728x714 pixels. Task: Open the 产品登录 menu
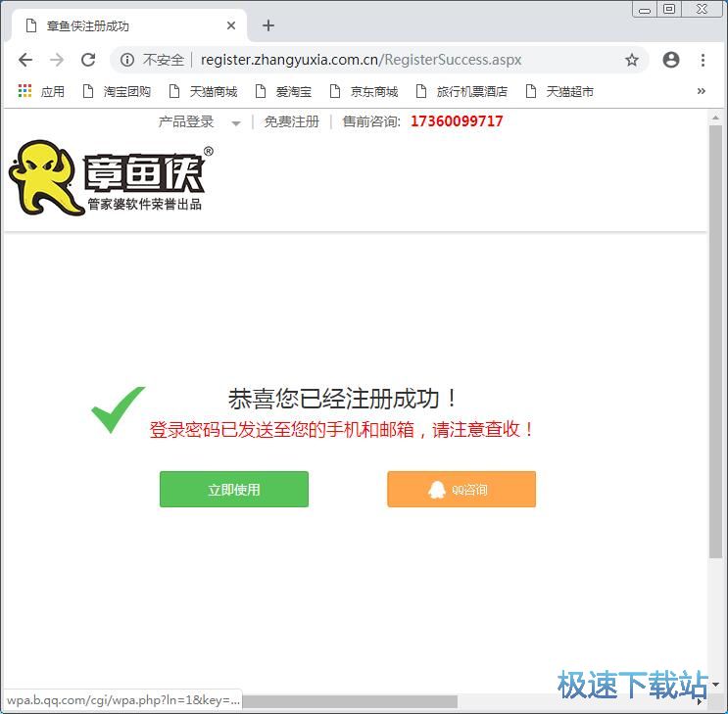point(186,121)
